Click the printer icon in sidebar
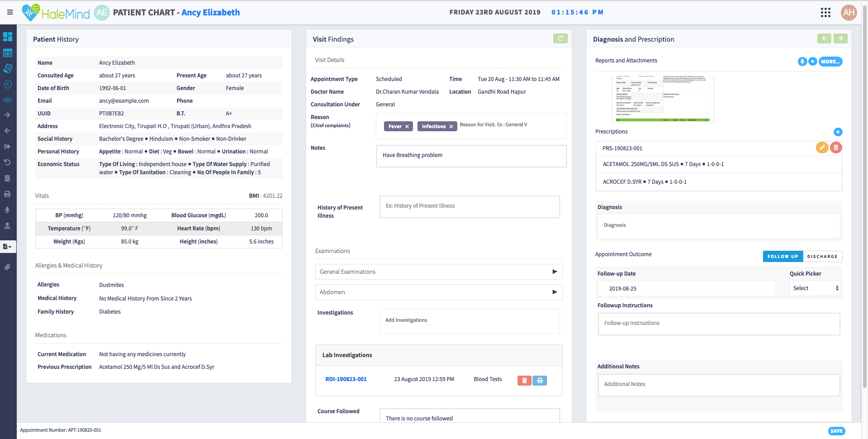The width and height of the screenshot is (868, 439). (7, 194)
